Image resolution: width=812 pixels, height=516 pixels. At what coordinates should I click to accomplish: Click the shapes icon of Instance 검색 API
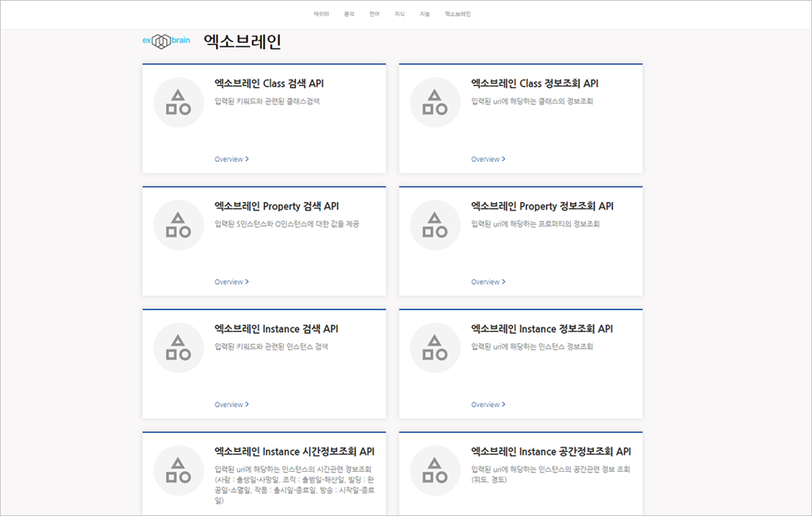click(178, 348)
